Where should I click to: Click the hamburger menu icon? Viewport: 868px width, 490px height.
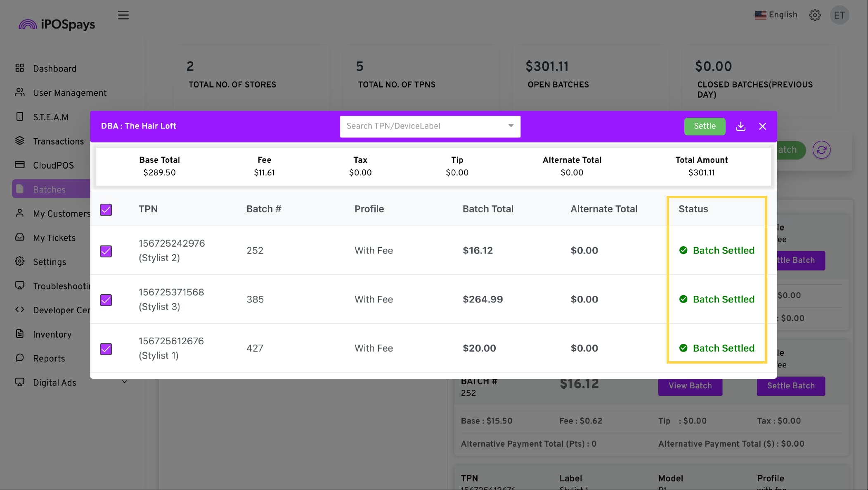pos(123,15)
